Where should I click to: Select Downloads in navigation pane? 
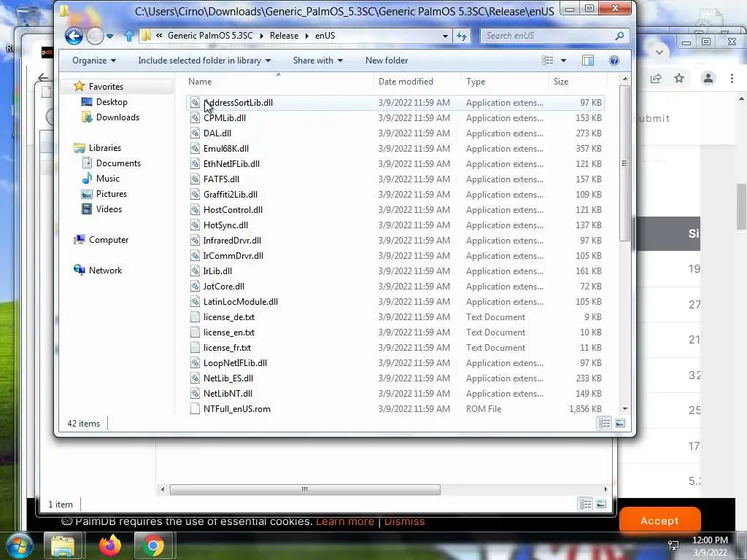click(x=117, y=117)
